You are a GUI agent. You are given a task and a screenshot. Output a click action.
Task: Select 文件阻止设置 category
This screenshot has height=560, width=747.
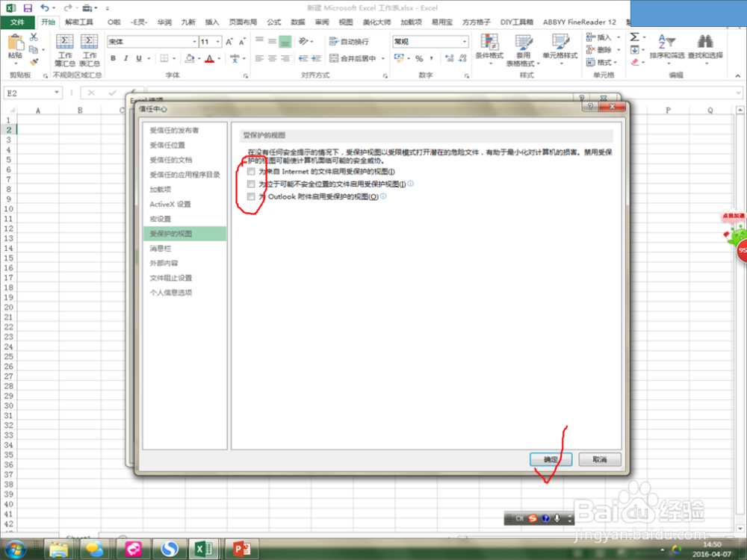(x=185, y=278)
